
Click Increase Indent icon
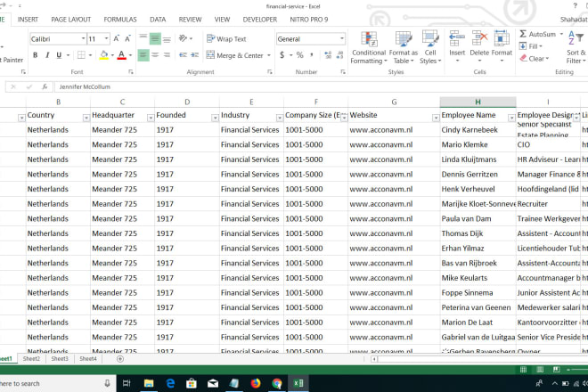coord(194,55)
